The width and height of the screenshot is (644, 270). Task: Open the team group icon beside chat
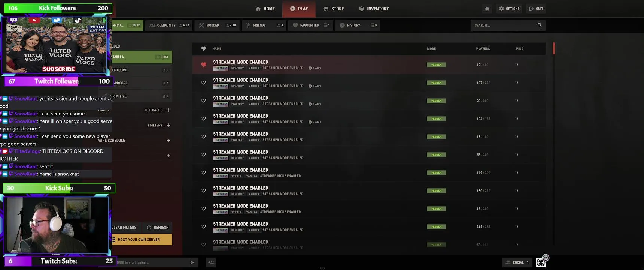(212, 262)
